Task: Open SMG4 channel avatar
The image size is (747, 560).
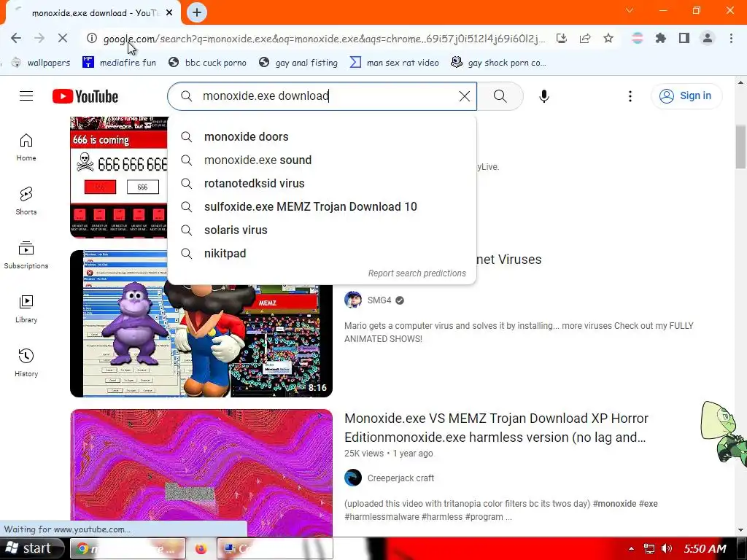Action: click(353, 300)
